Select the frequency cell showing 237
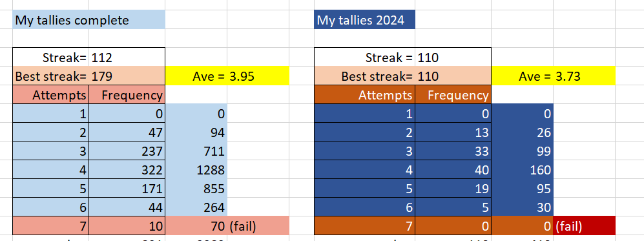Viewport: 644px width, 241px height. (127, 151)
